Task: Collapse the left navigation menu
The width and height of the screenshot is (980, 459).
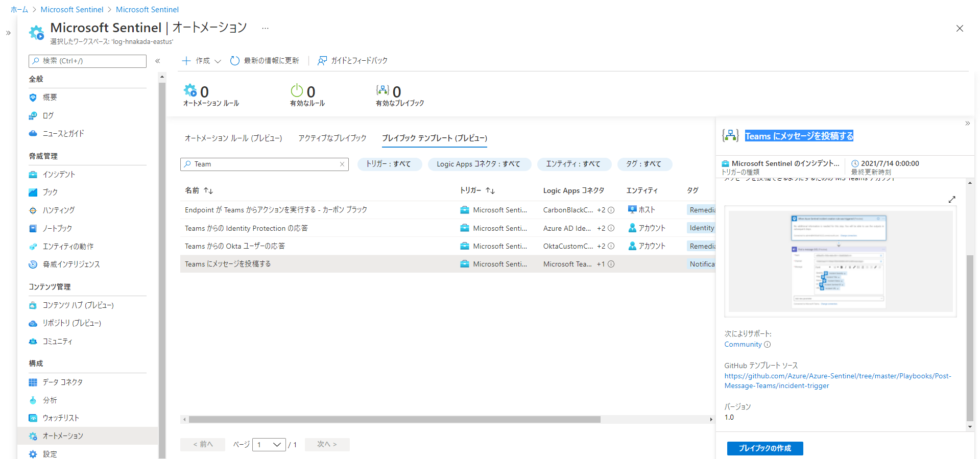Action: 158,61
